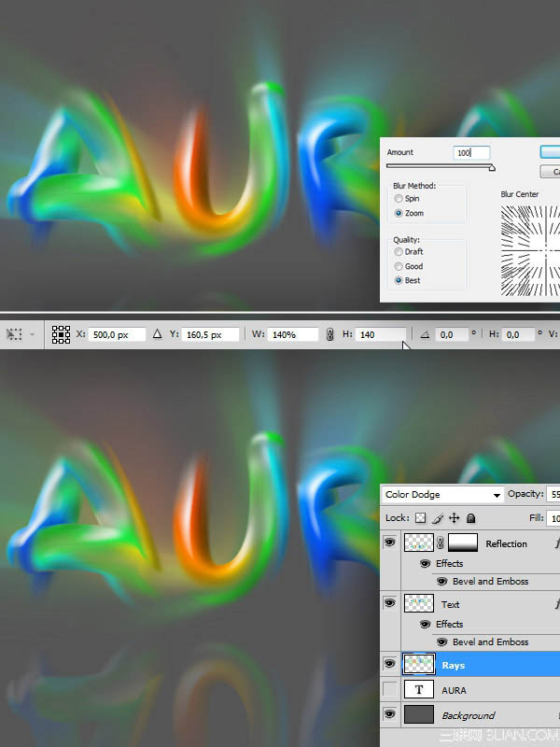Hide the Reflection layer with its eye icon

(x=390, y=543)
